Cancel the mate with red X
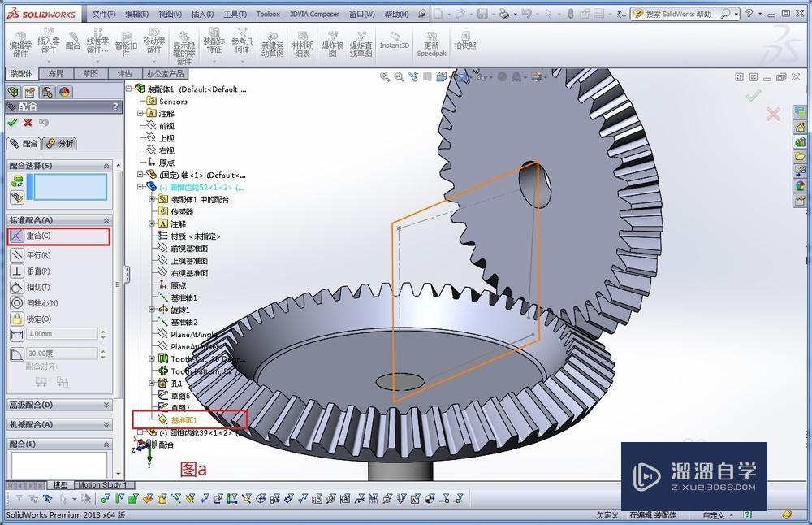 tap(28, 123)
